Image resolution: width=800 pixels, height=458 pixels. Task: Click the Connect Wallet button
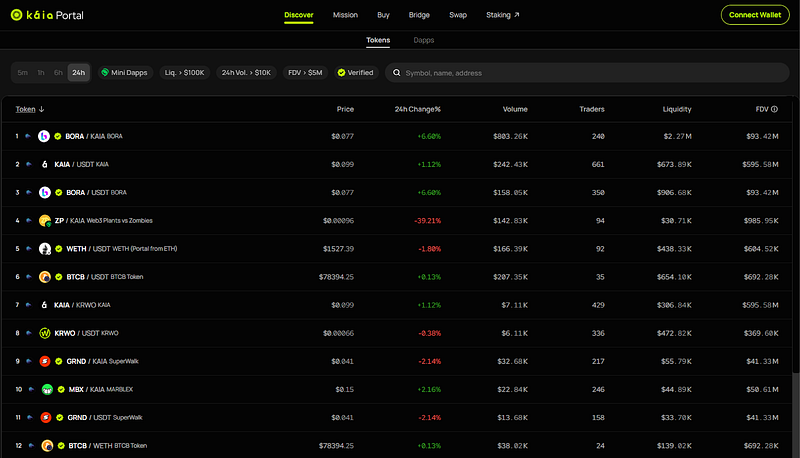755,15
